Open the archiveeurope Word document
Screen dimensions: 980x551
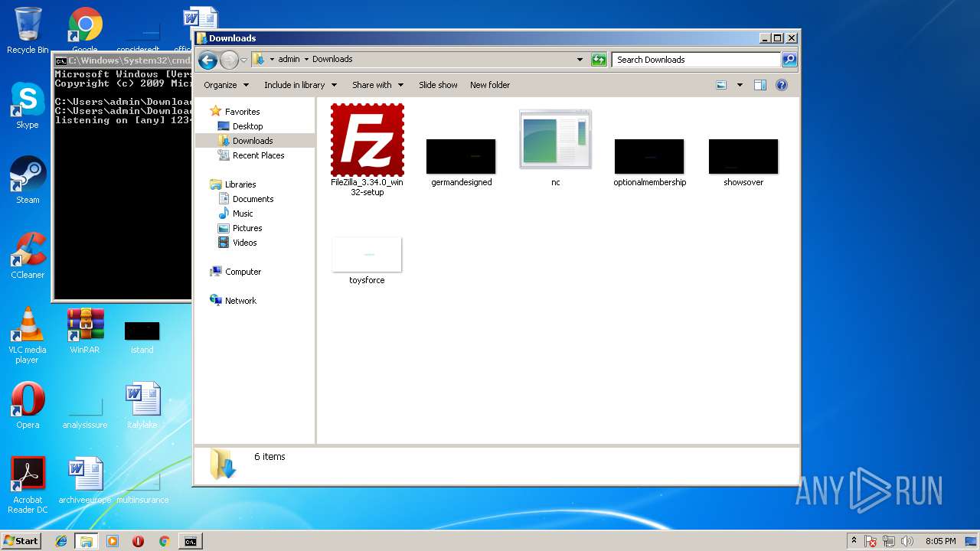coord(85,481)
